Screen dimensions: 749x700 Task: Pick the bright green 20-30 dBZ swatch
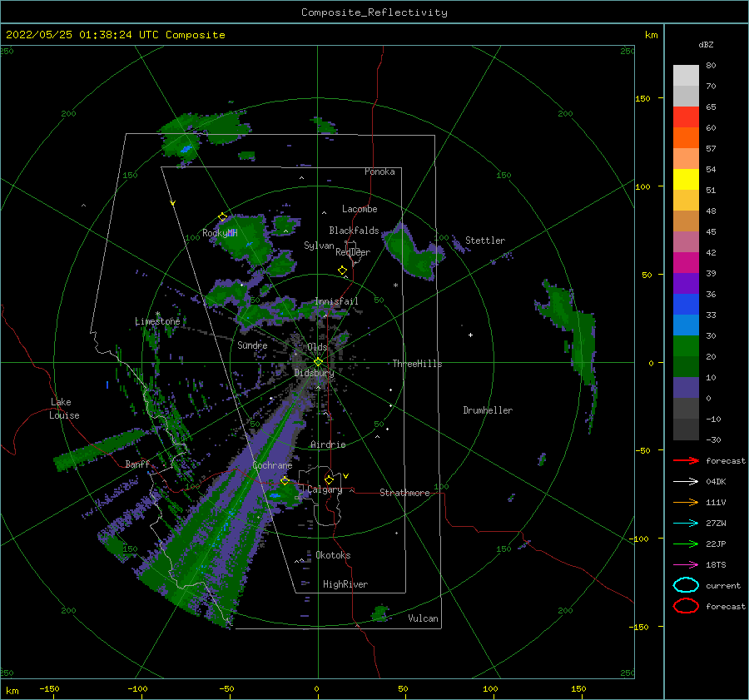click(686, 346)
